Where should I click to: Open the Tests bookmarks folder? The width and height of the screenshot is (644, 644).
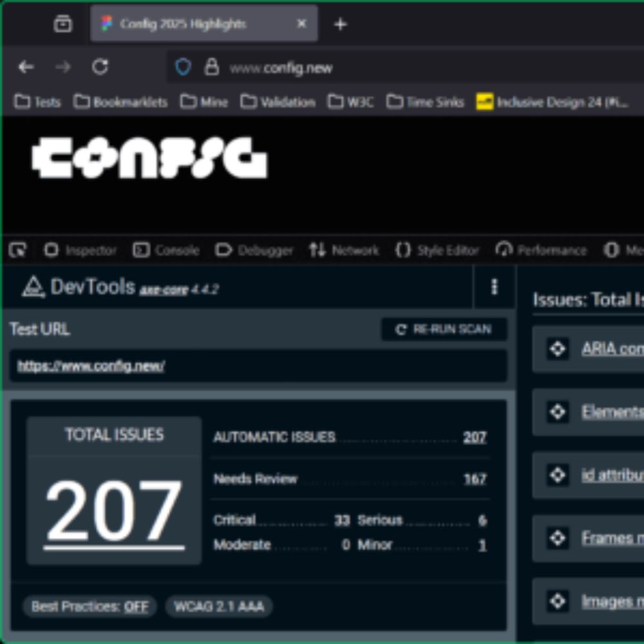point(37,102)
